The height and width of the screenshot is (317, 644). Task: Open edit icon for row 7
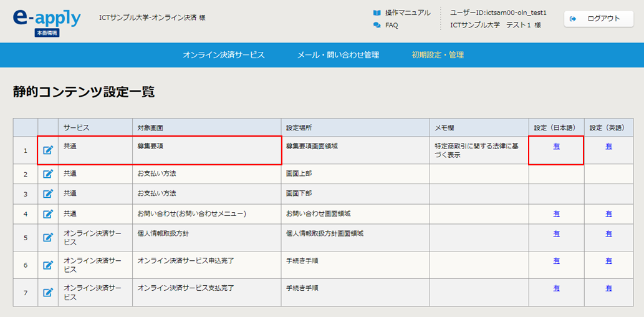pos(48,293)
